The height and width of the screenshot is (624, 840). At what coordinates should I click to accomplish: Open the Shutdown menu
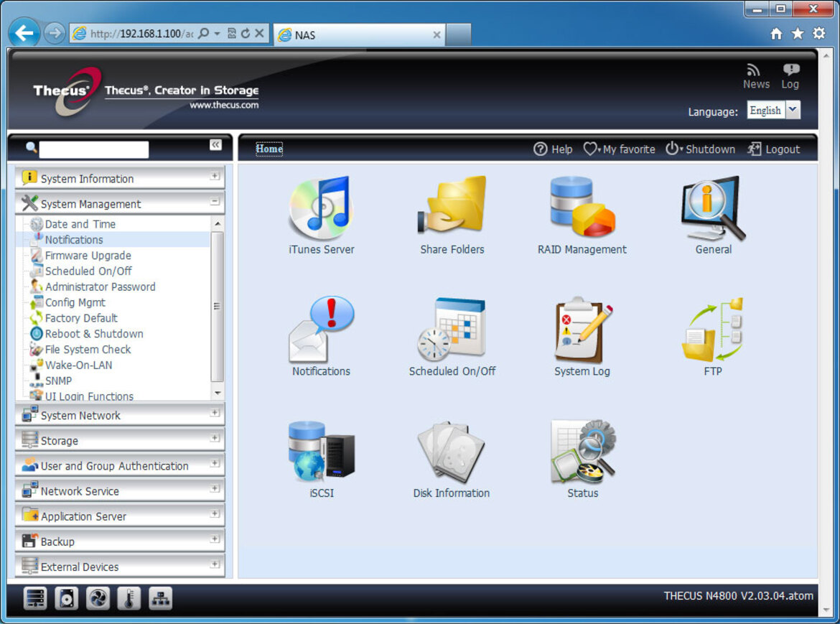700,149
